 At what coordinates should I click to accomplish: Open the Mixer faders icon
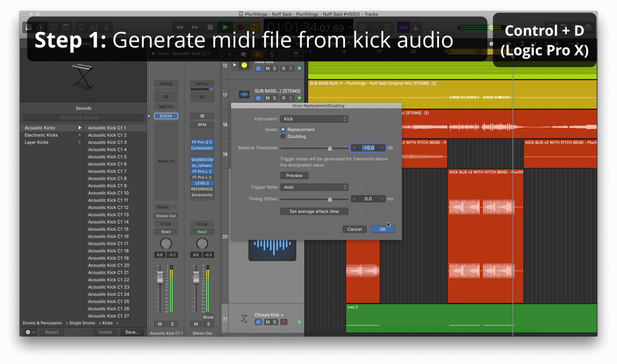coord(94,27)
